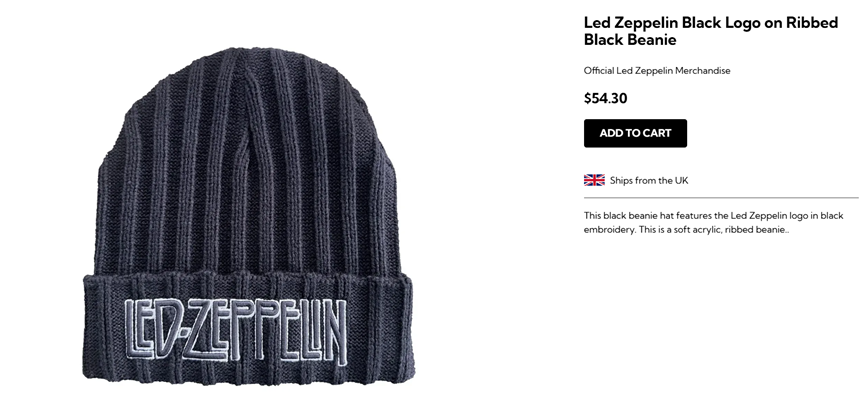Open the Led Zeppelin beanie product title
The height and width of the screenshot is (406, 865).
[711, 31]
